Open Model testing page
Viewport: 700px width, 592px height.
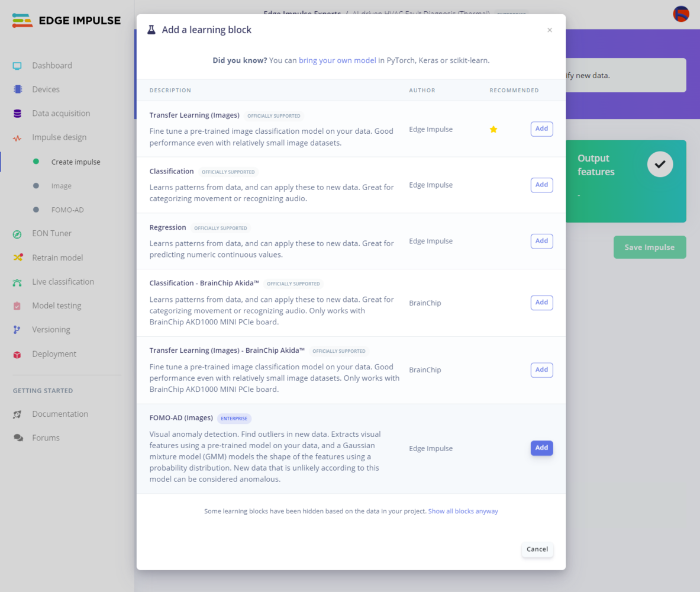pos(56,306)
